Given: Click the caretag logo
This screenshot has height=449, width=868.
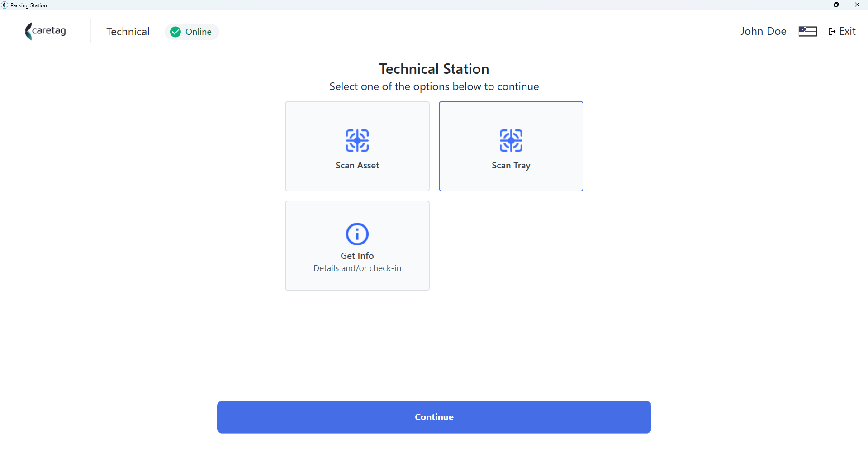Looking at the screenshot, I should pyautogui.click(x=45, y=31).
